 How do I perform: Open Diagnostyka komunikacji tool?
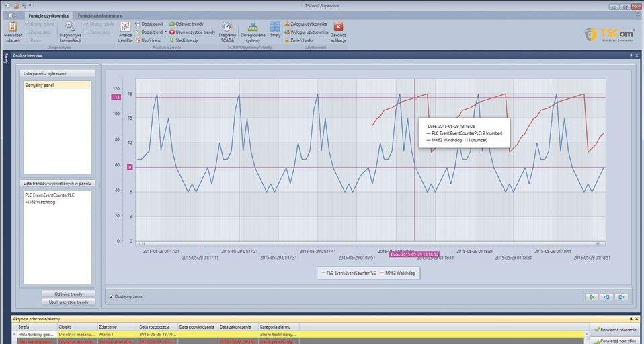click(70, 32)
